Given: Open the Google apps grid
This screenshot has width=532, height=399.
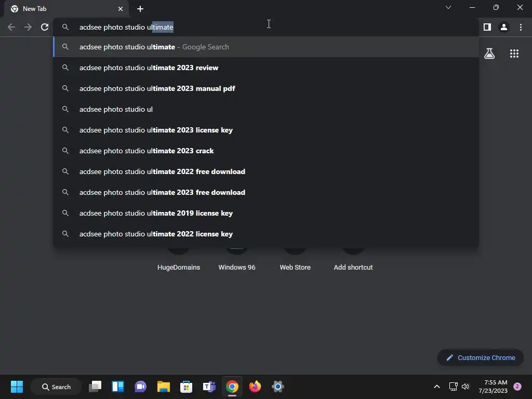Looking at the screenshot, I should [x=514, y=54].
